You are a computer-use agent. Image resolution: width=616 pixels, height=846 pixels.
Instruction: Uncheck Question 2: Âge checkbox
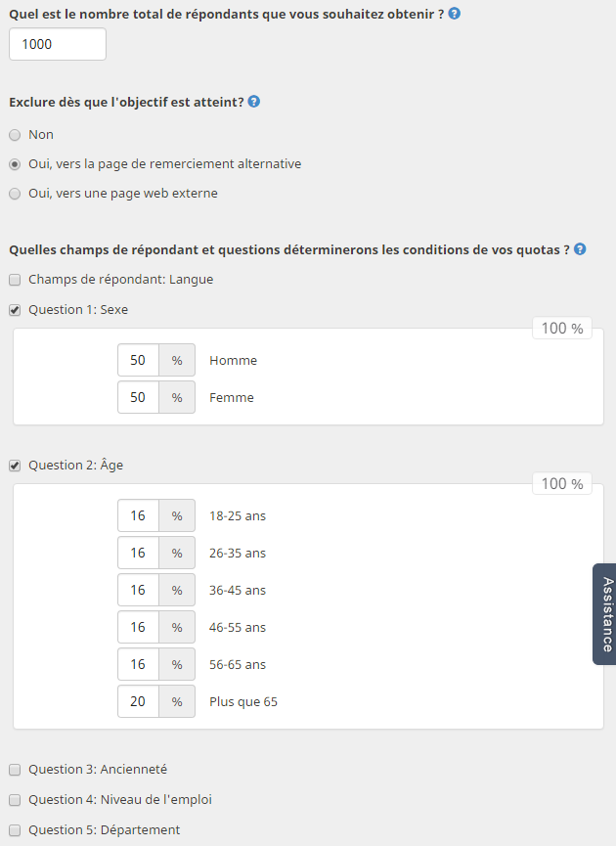(x=15, y=466)
